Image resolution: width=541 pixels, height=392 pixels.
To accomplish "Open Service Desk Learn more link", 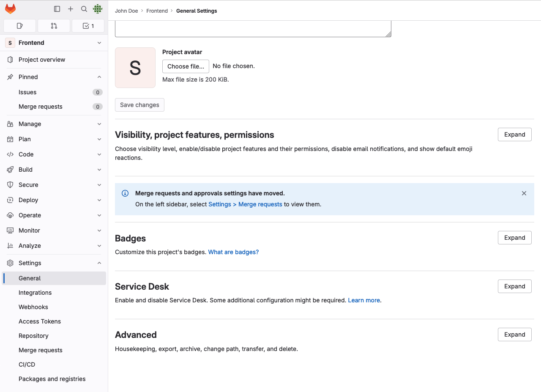I will tap(364, 300).
